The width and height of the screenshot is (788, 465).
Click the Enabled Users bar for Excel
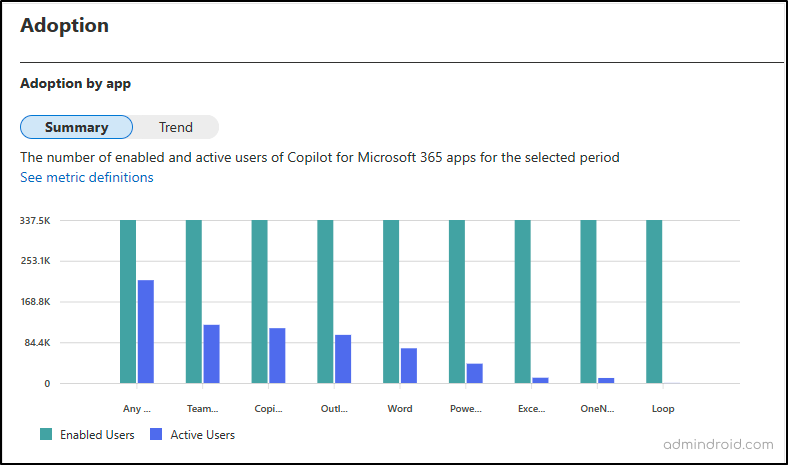pyautogui.click(x=523, y=302)
